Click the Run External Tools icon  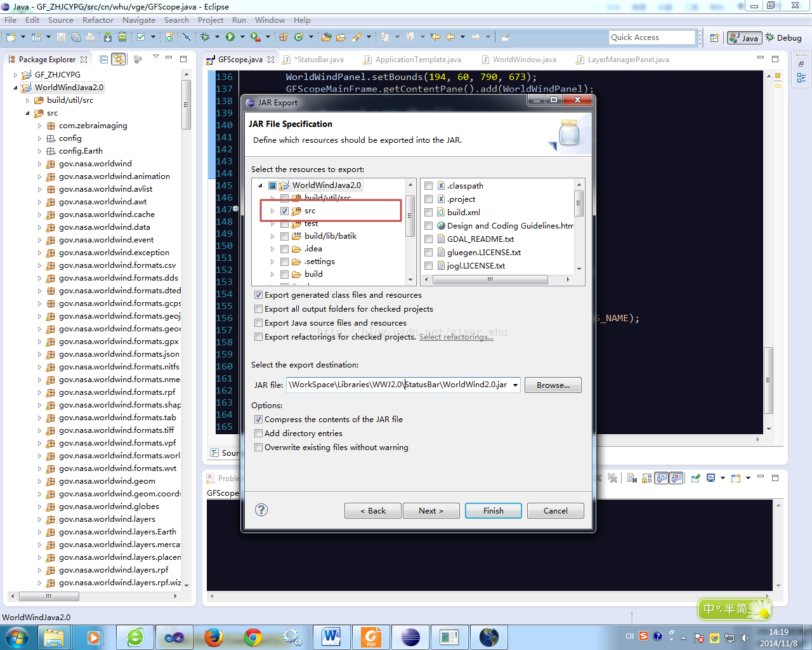pyautogui.click(x=255, y=37)
